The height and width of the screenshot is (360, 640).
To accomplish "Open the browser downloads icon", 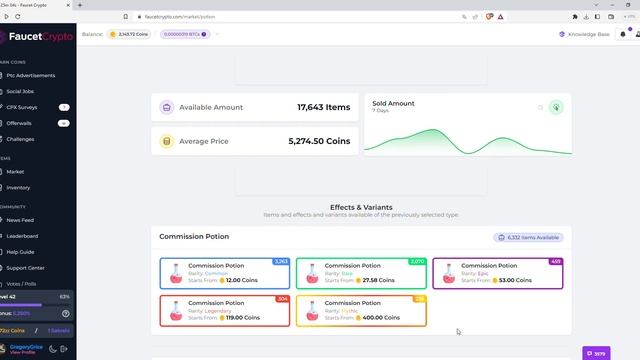I will (586, 17).
